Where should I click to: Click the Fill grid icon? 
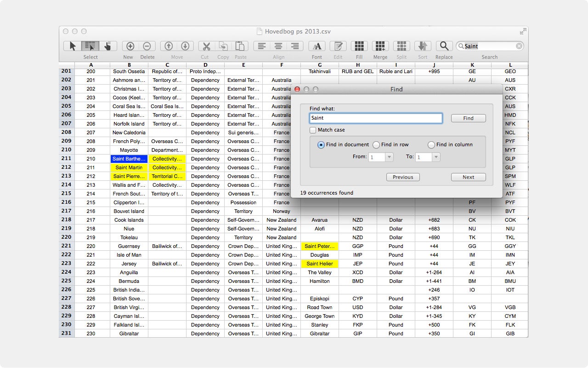pyautogui.click(x=359, y=46)
